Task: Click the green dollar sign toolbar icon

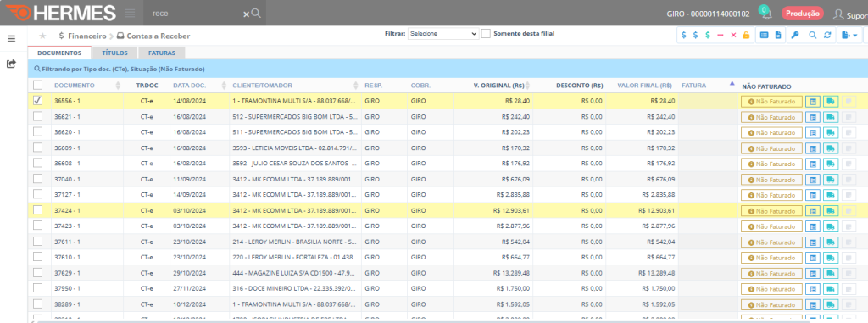Action: [x=708, y=35]
